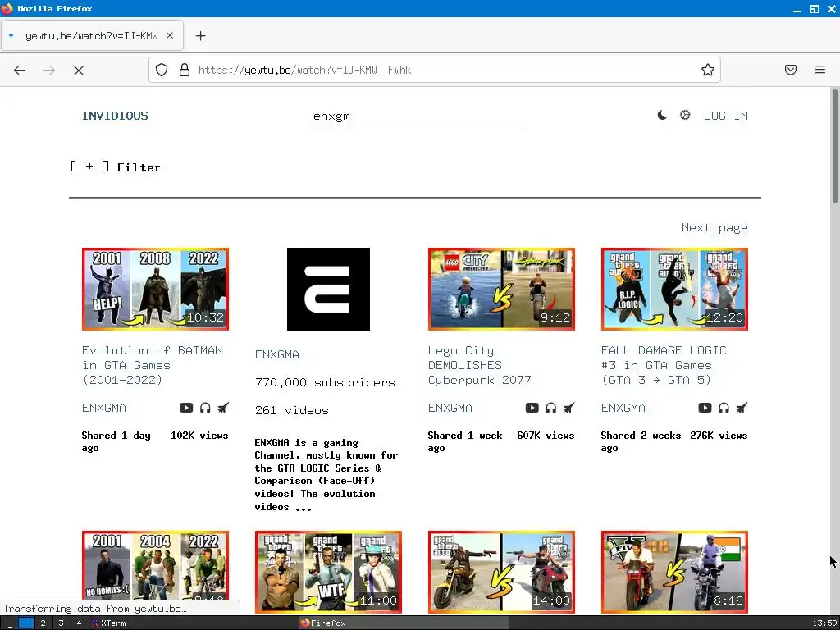This screenshot has height=630, width=840.
Task: Open the Pocket save icon
Action: coord(791,70)
